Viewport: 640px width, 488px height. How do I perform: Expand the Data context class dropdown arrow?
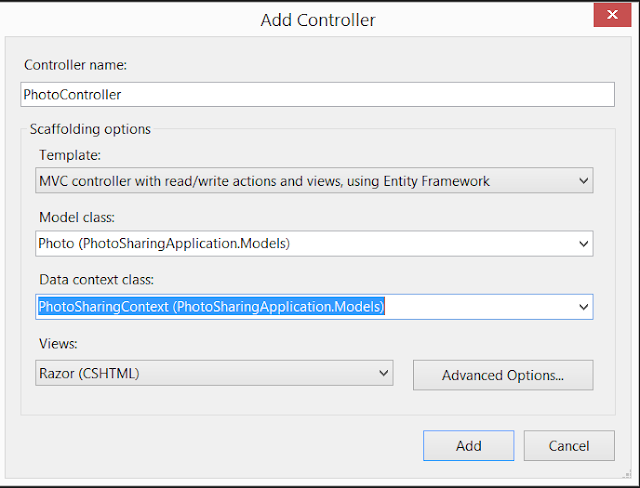tap(584, 307)
